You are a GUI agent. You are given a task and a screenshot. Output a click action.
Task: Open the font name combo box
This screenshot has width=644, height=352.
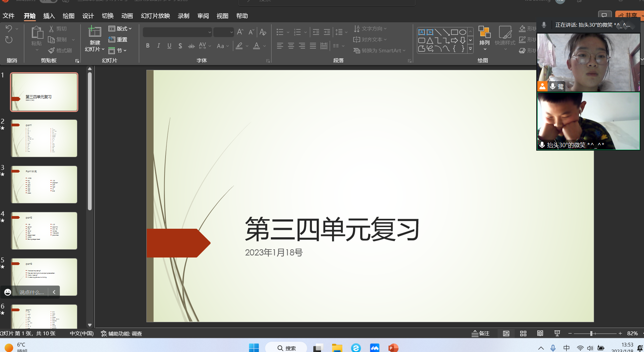[x=178, y=32]
